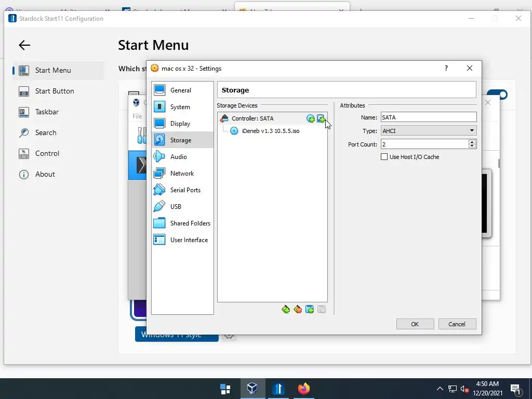The width and height of the screenshot is (532, 399).
Task: Click OK in VM Settings dialog
Action: (x=415, y=324)
